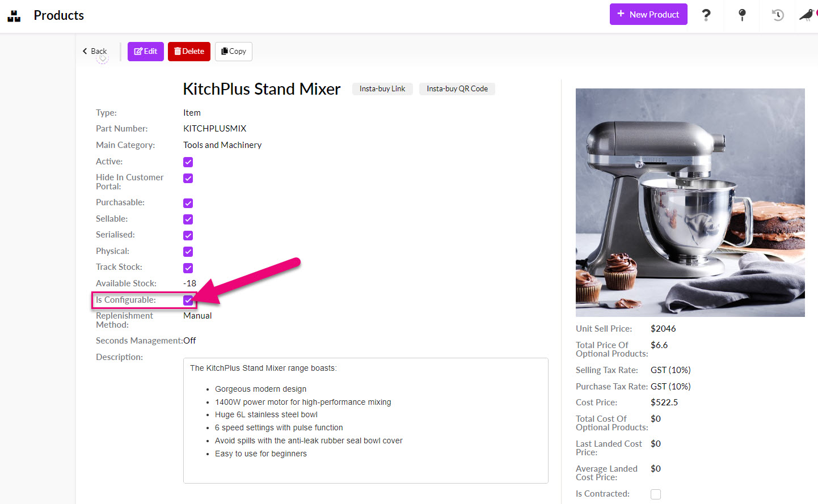
Task: Click the part number KITCHPLUSMIX
Action: (215, 129)
